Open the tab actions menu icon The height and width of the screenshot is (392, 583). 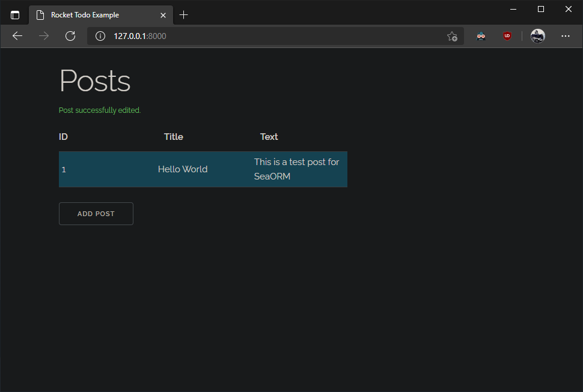(x=15, y=15)
